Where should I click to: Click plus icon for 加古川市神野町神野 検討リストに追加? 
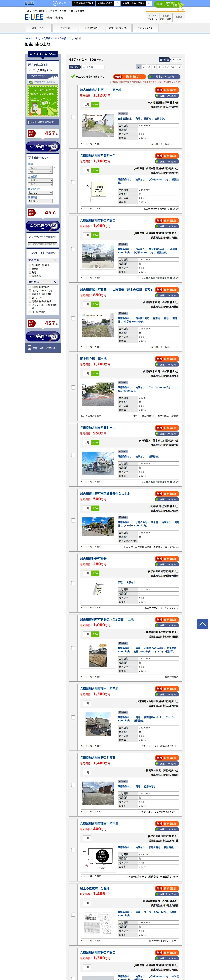[x=157, y=565]
